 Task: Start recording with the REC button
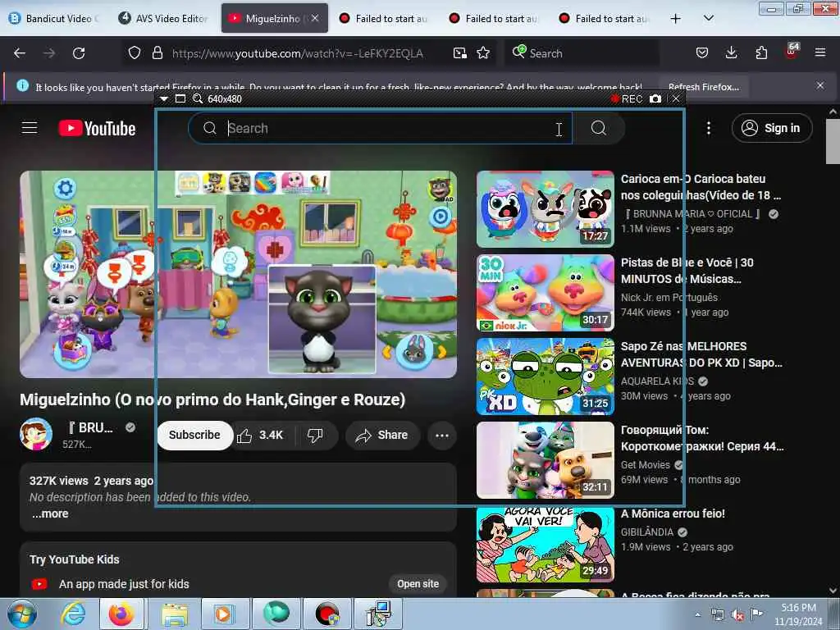(627, 98)
